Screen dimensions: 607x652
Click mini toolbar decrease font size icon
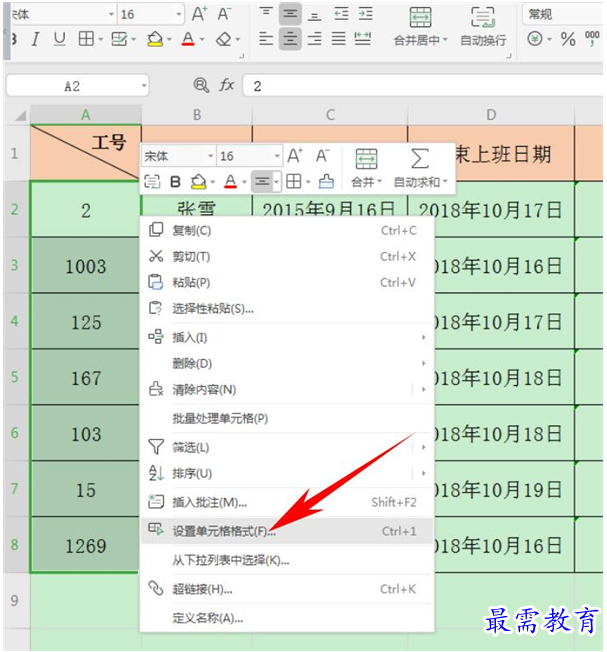tap(323, 156)
